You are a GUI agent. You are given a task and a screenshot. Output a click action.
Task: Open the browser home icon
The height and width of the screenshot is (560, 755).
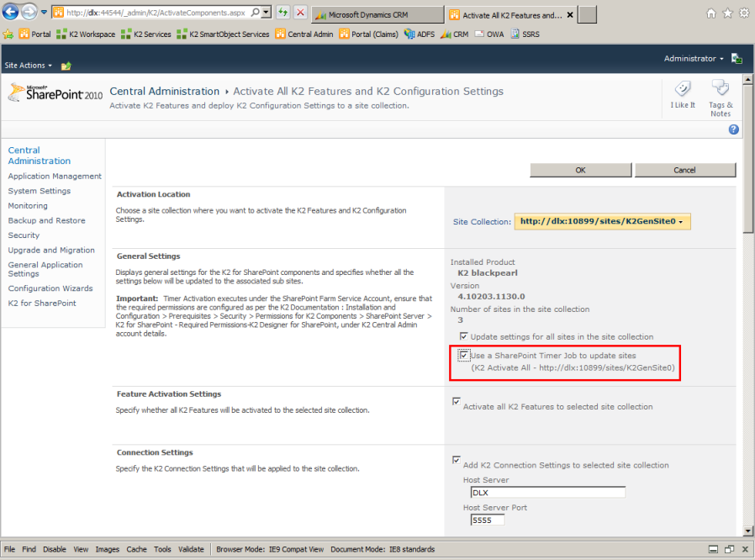point(711,13)
